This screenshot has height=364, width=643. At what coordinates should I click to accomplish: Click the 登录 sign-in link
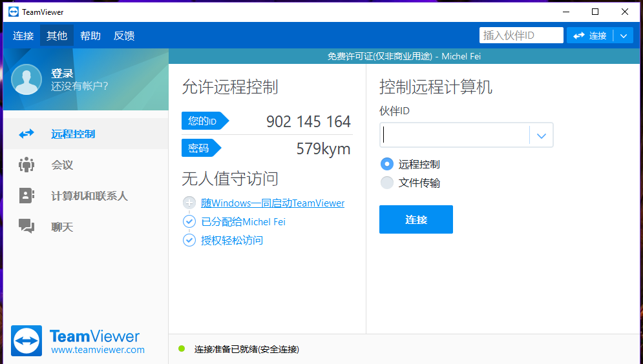coord(62,74)
